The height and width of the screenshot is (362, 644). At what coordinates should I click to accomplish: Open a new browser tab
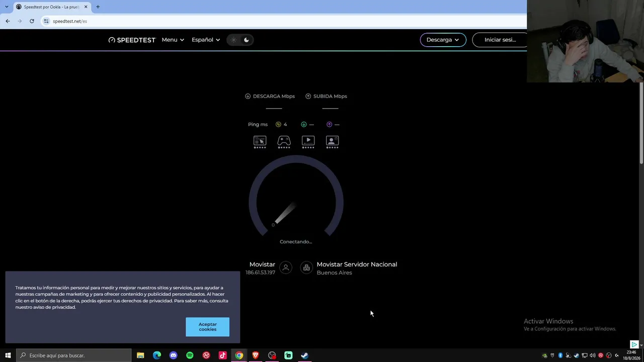(x=98, y=7)
